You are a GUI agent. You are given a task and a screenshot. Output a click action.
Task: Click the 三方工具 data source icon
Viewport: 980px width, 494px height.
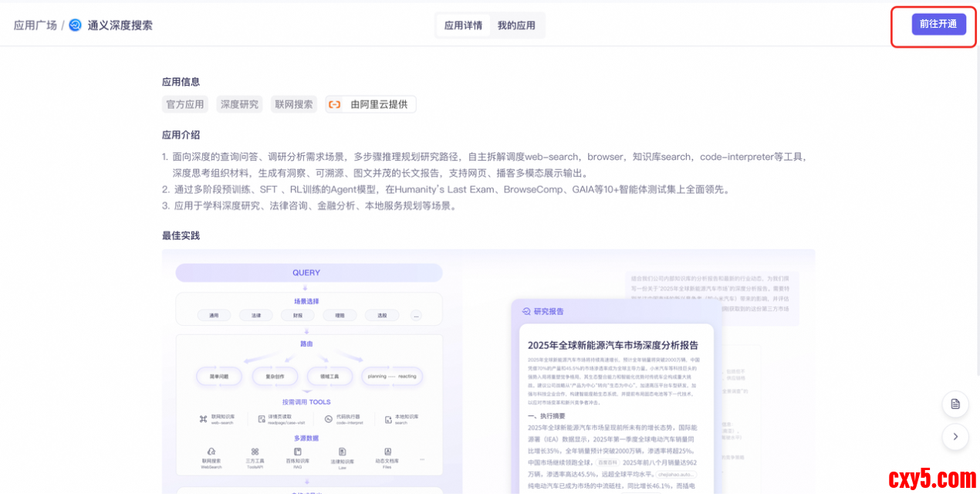(x=255, y=452)
